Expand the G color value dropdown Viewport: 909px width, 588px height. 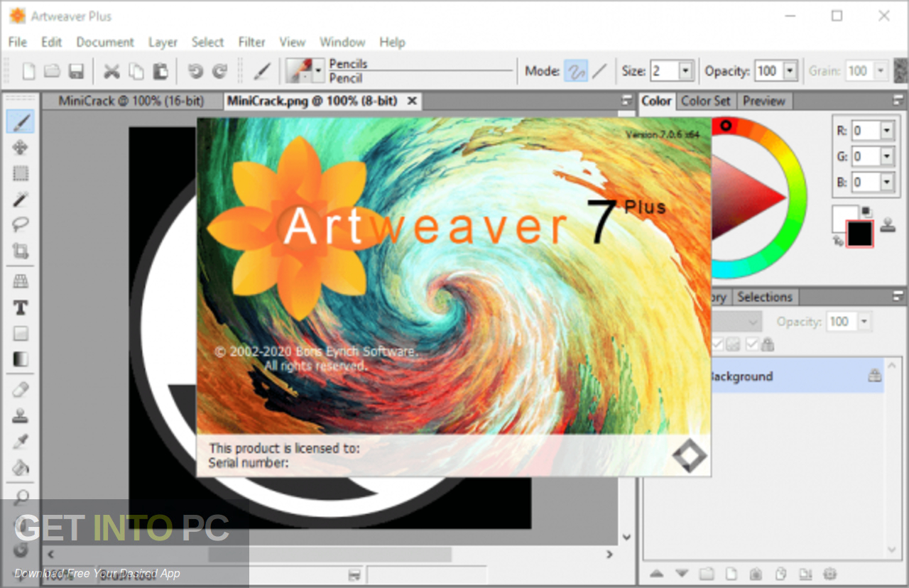[886, 156]
